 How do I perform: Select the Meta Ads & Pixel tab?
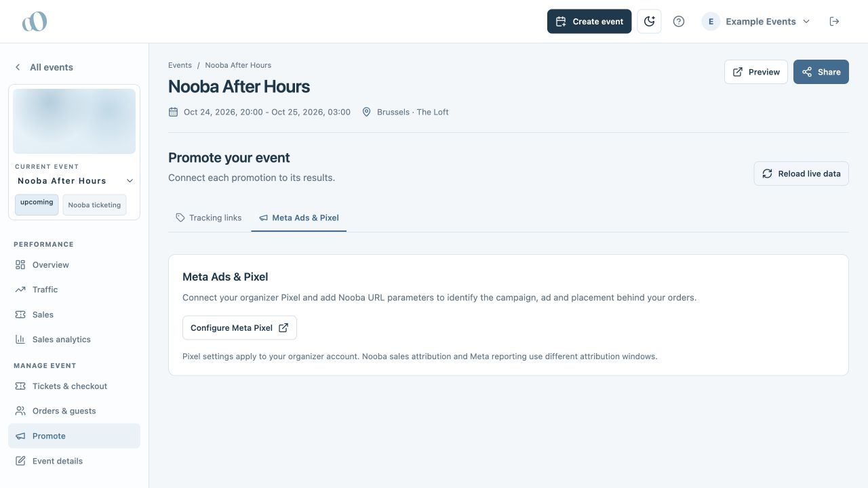299,218
